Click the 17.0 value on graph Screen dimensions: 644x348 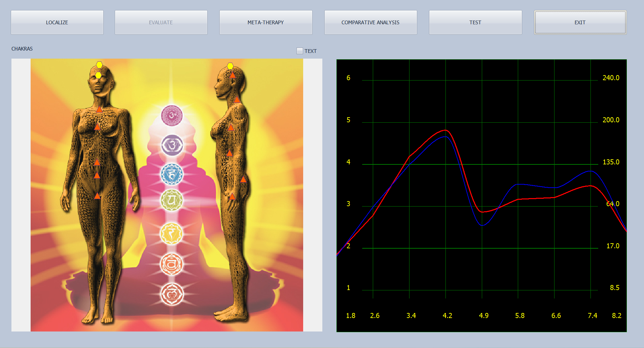click(613, 246)
